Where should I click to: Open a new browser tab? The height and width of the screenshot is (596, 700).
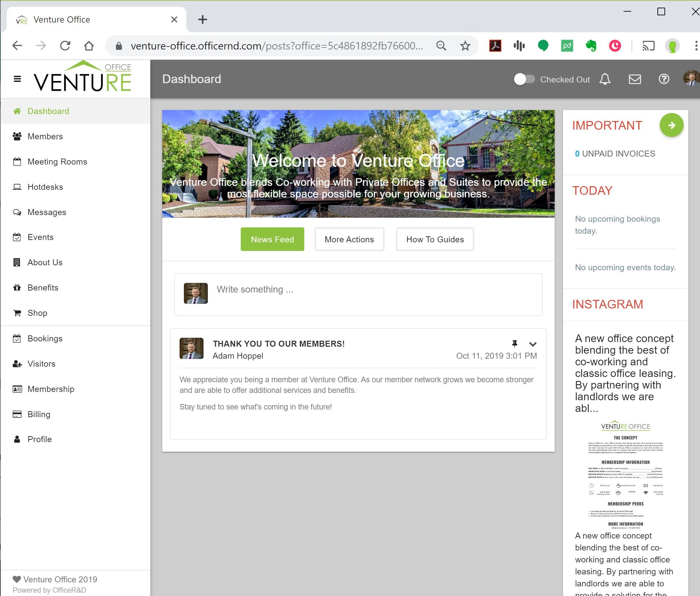(203, 20)
